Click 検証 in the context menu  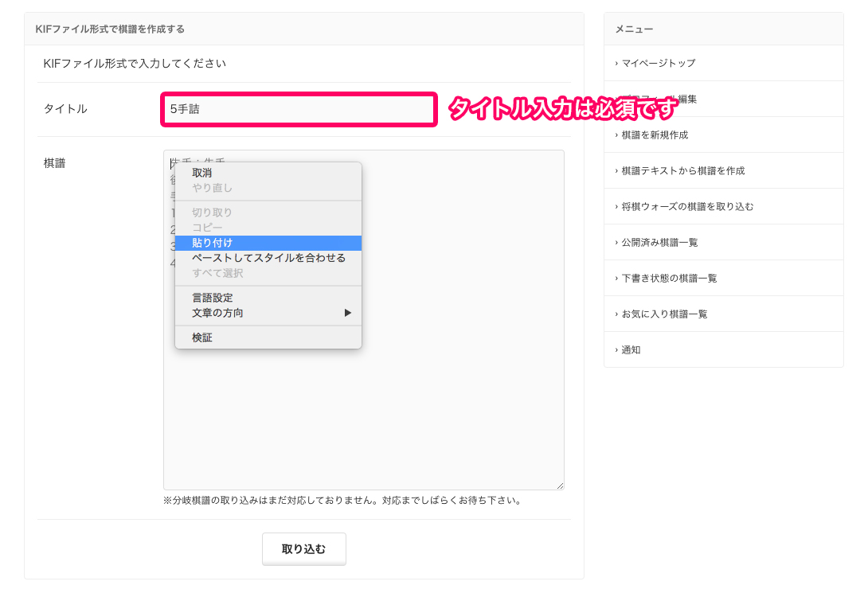[x=202, y=338]
